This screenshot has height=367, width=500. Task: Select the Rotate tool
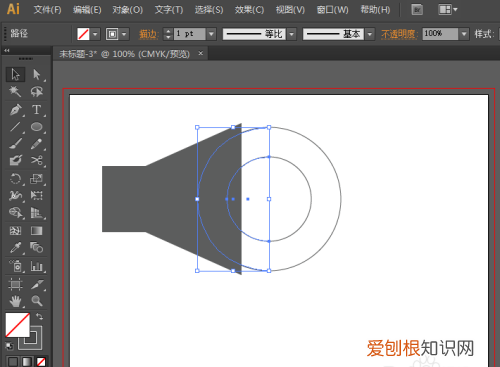pos(15,179)
